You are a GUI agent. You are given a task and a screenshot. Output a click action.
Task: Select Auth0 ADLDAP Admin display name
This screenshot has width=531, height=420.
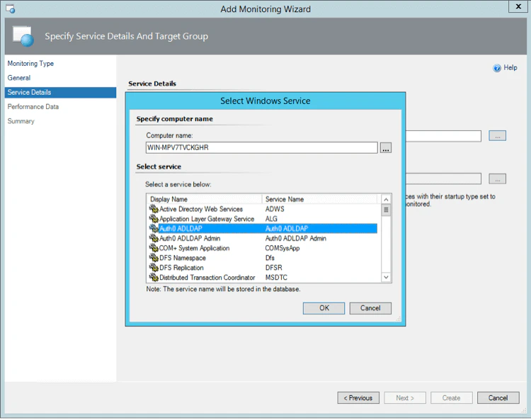(x=190, y=239)
